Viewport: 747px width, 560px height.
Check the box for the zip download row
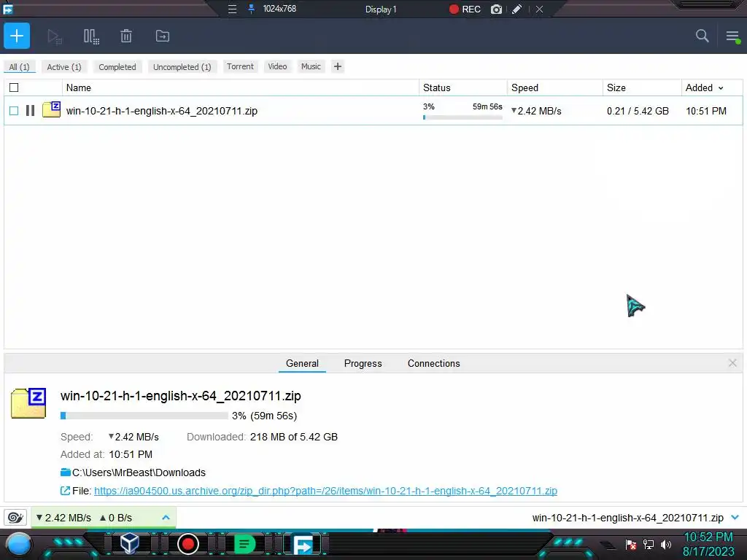pos(14,111)
